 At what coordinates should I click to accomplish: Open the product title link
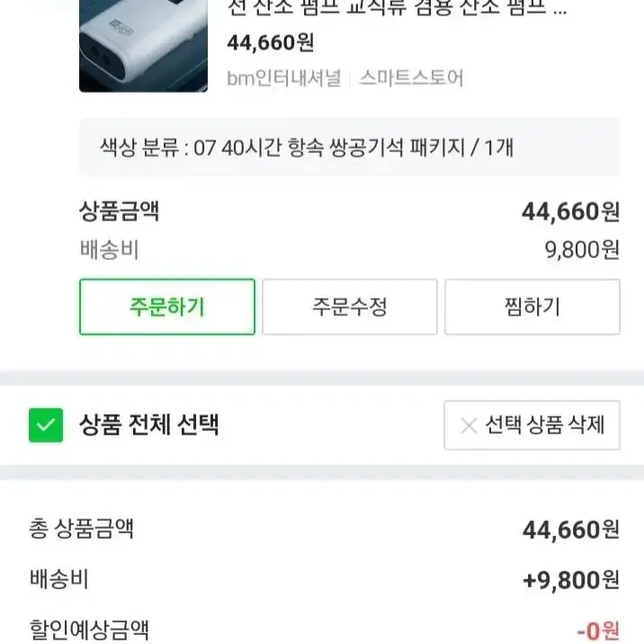pos(397,8)
